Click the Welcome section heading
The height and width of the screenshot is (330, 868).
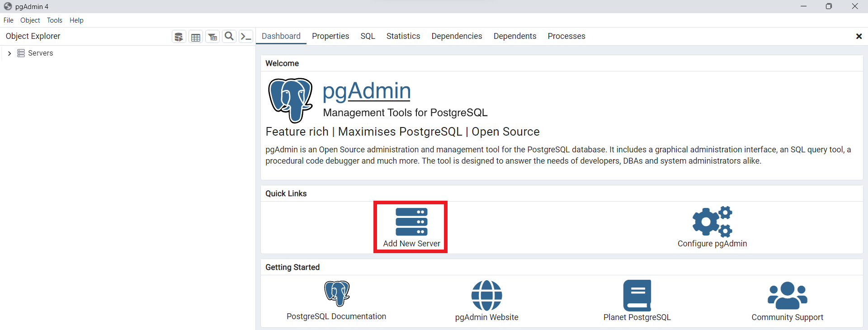point(282,63)
